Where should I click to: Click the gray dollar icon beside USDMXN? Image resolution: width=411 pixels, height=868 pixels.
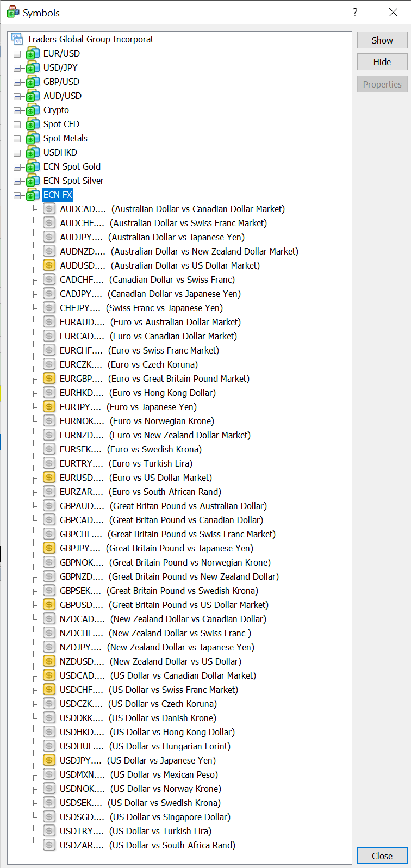49,774
